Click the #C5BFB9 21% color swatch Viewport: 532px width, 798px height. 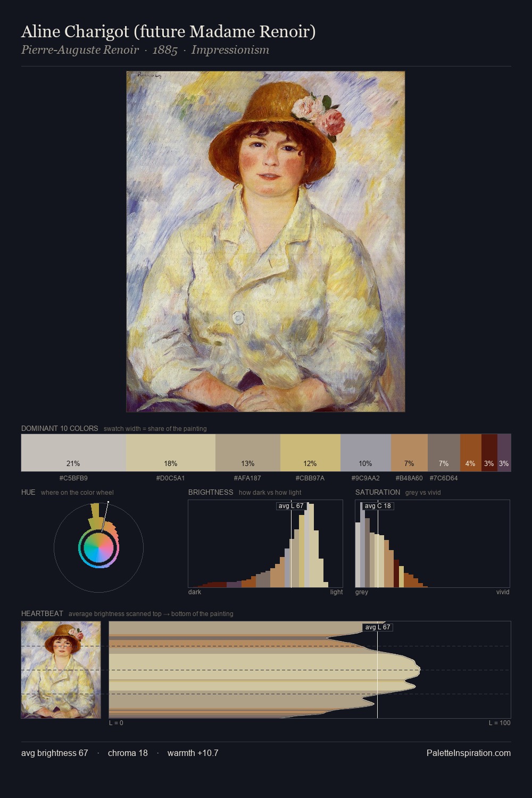[x=73, y=453]
